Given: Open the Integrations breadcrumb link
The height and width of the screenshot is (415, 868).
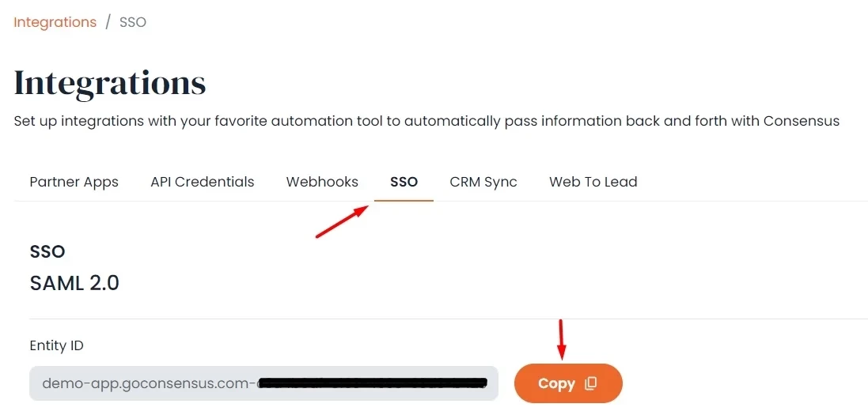Looking at the screenshot, I should click(55, 22).
